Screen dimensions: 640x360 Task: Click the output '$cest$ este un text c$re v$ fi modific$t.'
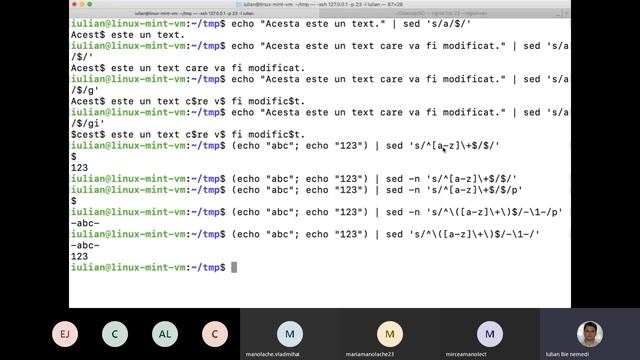[188, 134]
